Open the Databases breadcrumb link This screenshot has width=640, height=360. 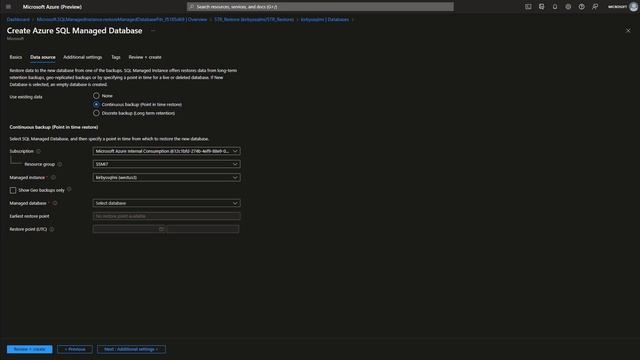[325, 20]
